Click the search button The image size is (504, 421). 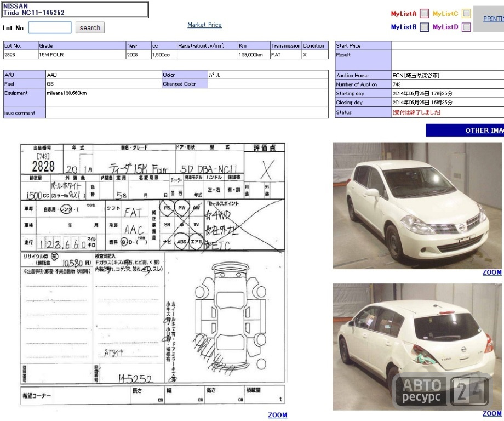pos(90,27)
